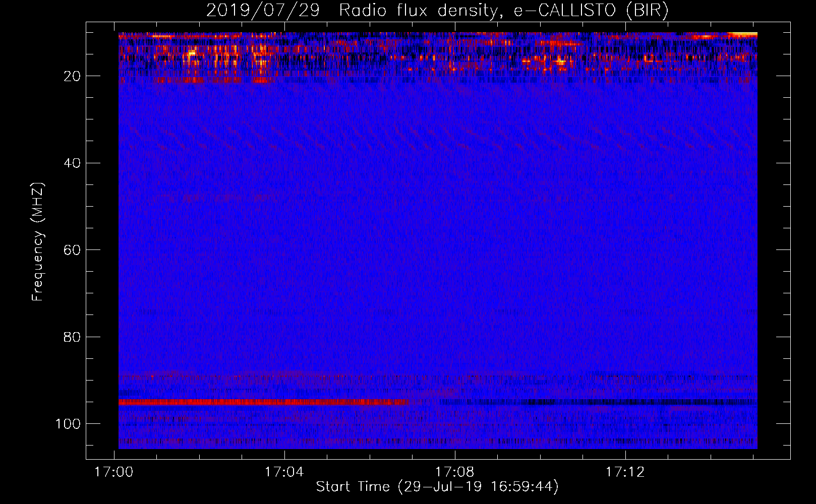816x504 pixels.
Task: Click the '17:08' time tick label
Action: [x=455, y=472]
